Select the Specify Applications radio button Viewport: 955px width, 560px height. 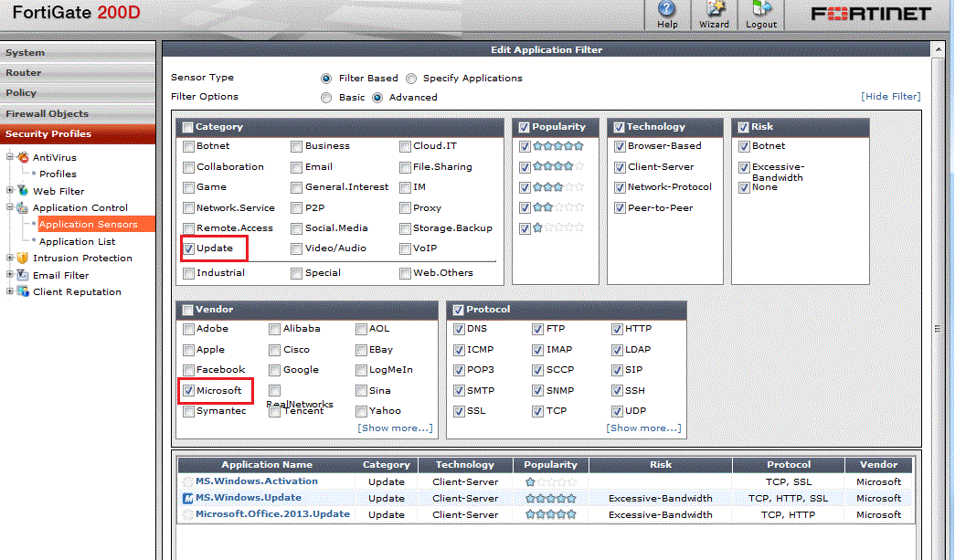click(x=412, y=79)
